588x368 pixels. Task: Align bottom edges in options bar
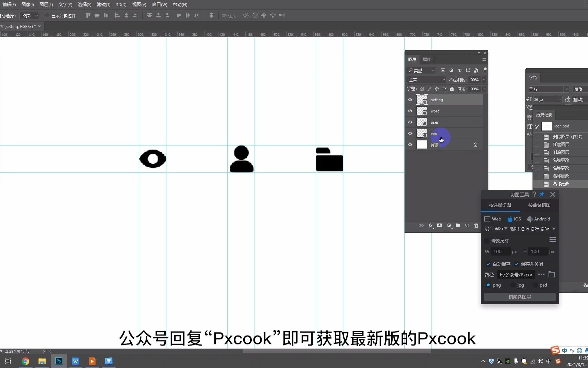click(x=106, y=15)
